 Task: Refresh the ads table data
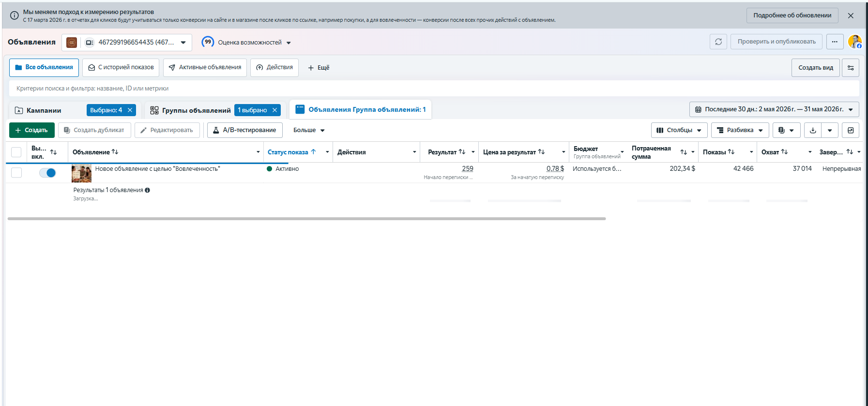point(718,42)
